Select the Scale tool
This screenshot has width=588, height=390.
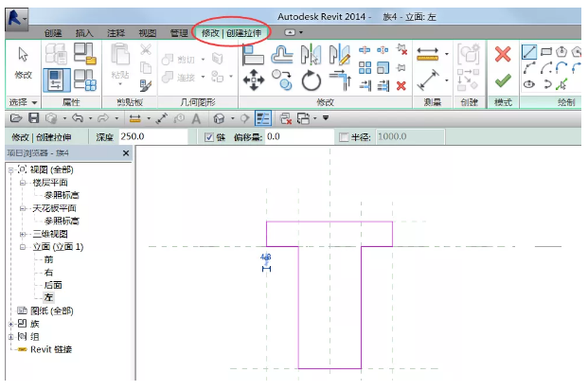(383, 68)
